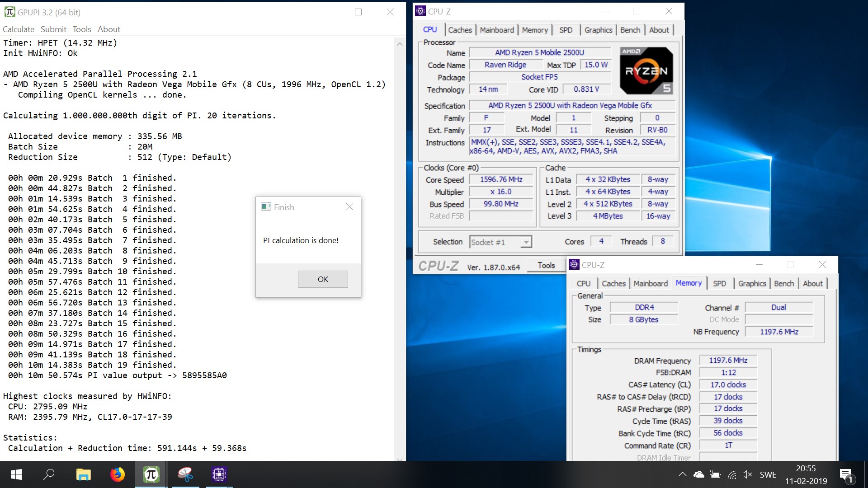This screenshot has height=488, width=868.
Task: Open the Calculate menu in GPUPI
Action: (19, 29)
